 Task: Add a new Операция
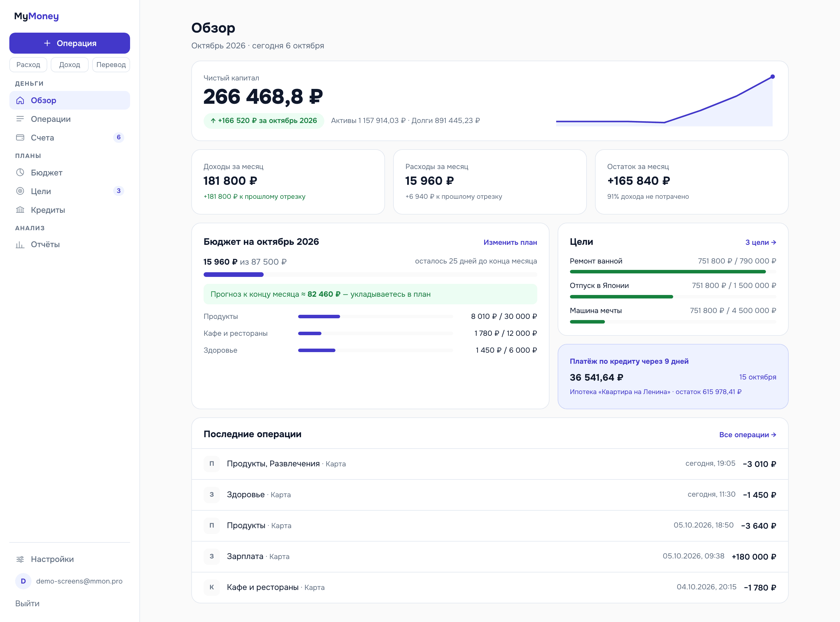(70, 43)
